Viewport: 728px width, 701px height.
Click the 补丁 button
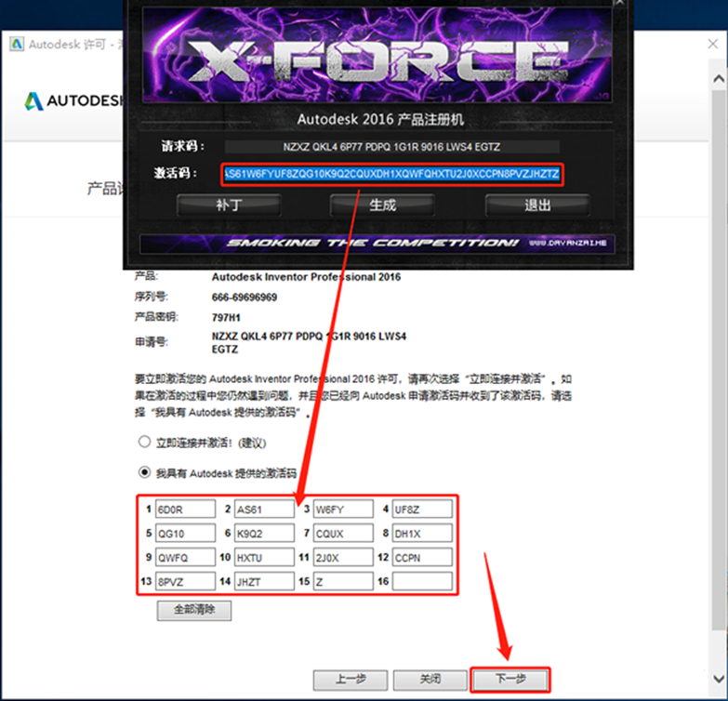coord(229,205)
